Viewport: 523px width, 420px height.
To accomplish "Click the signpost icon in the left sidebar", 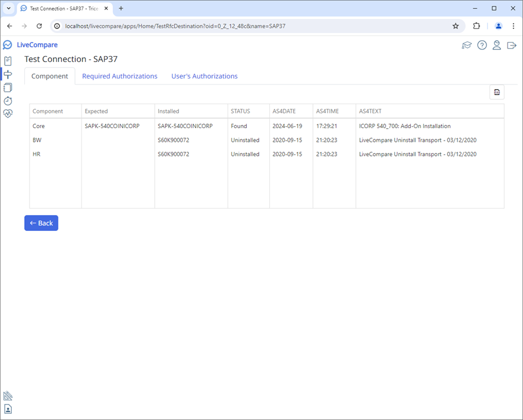I will click(8, 74).
